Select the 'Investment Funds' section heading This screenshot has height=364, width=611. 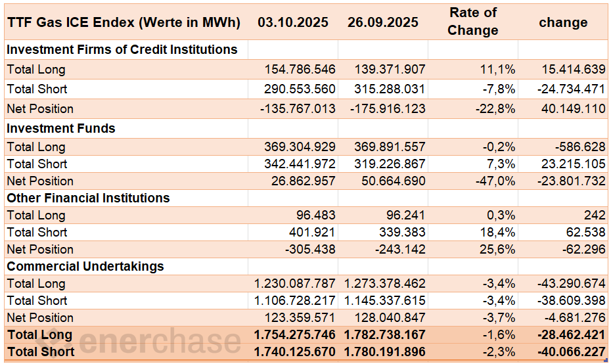click(x=61, y=128)
